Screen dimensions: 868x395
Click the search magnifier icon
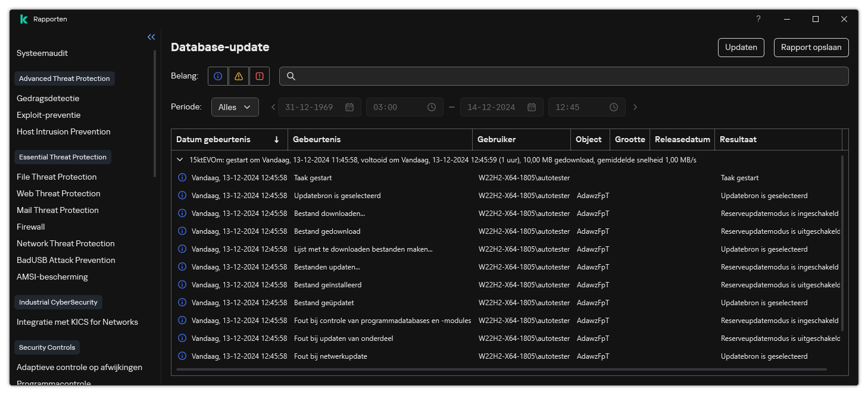tap(291, 76)
